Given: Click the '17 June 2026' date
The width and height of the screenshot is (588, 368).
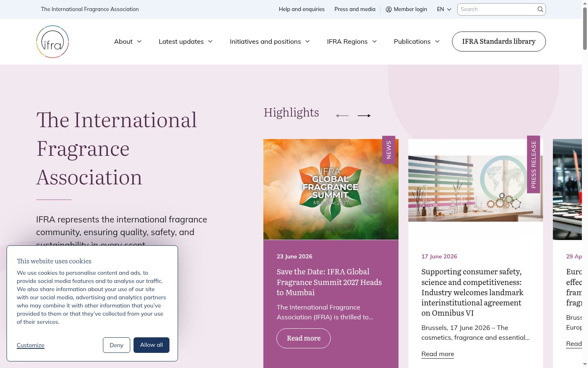Looking at the screenshot, I should click(439, 257).
